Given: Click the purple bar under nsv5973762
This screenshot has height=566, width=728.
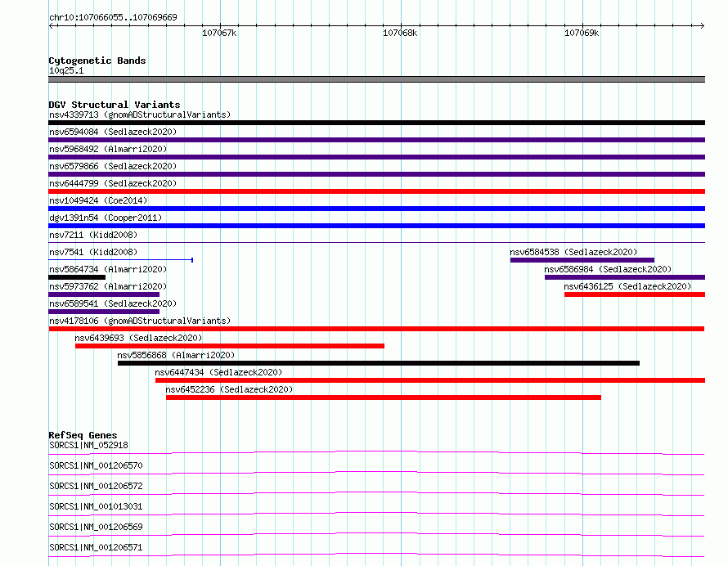Looking at the screenshot, I should (x=104, y=294).
